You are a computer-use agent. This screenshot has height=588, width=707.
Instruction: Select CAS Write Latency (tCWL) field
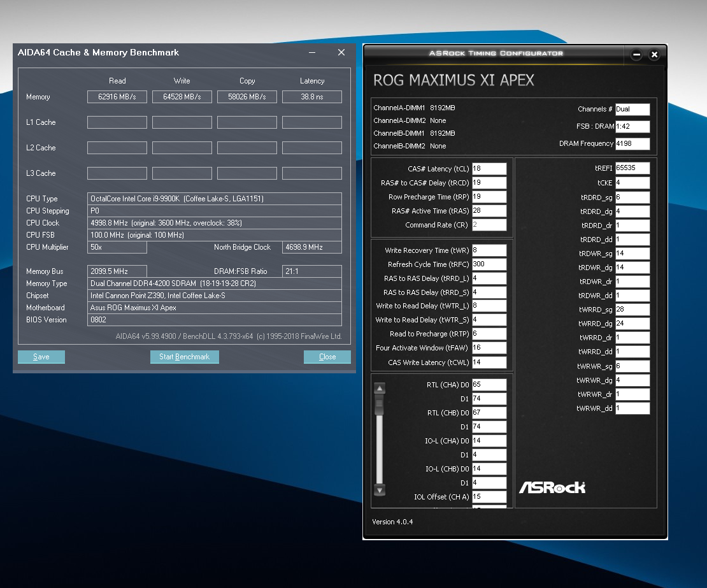(489, 362)
